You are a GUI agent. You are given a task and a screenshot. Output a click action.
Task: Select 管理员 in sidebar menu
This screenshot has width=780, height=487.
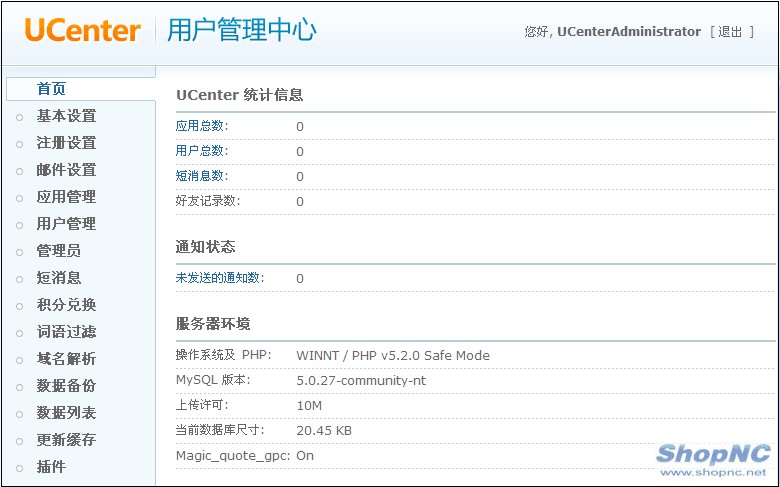click(x=59, y=250)
